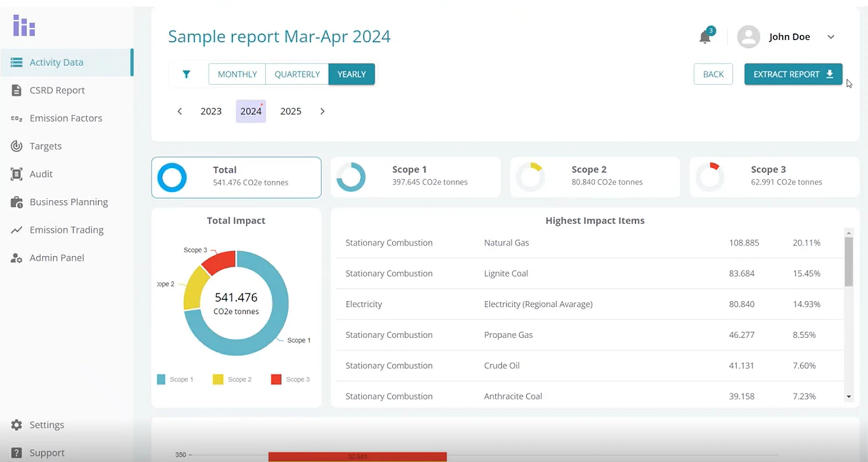Click the CSRD Report document icon
Viewport: 868px width, 462px height.
(16, 90)
